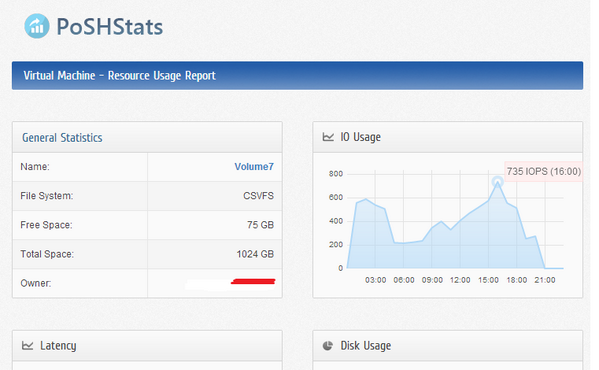Click the CSVFS file system value
Viewport: 599px width, 370px height.
tap(259, 196)
